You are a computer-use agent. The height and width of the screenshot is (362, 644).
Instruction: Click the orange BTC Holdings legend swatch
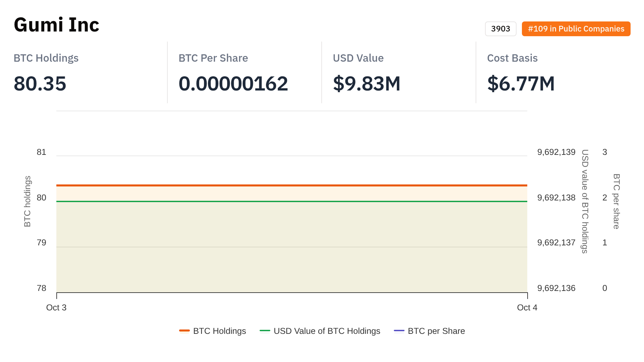coord(184,331)
